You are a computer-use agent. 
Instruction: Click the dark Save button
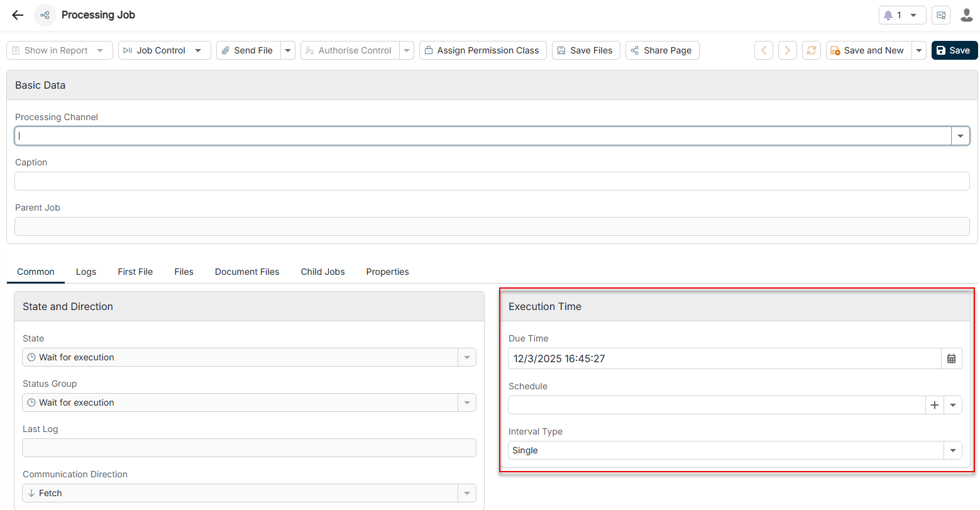pyautogui.click(x=954, y=50)
